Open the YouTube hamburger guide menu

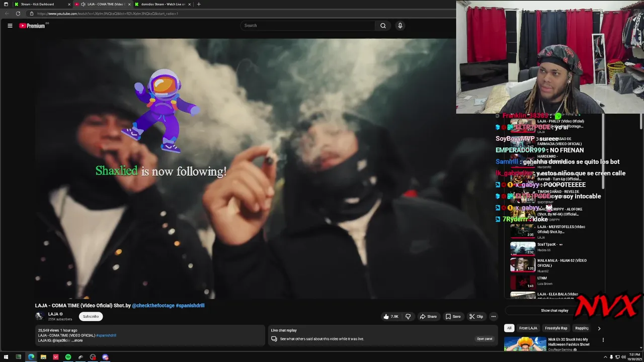point(10,26)
